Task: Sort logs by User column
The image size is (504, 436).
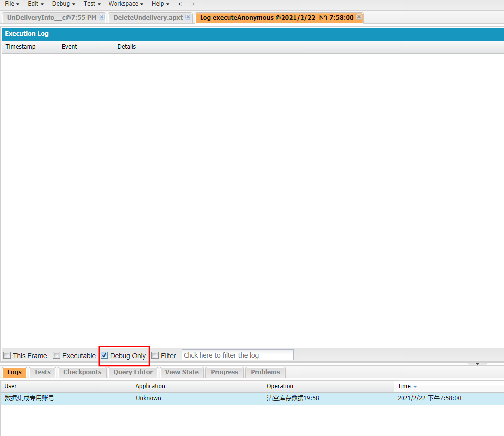Action: click(66, 386)
